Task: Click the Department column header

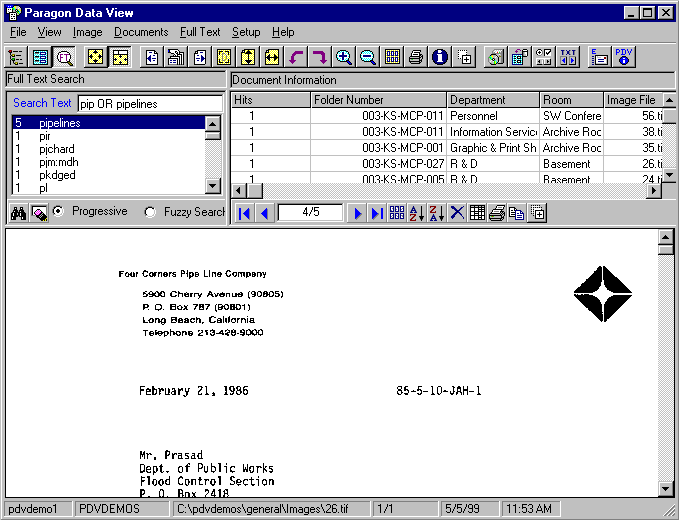Action: pos(493,100)
